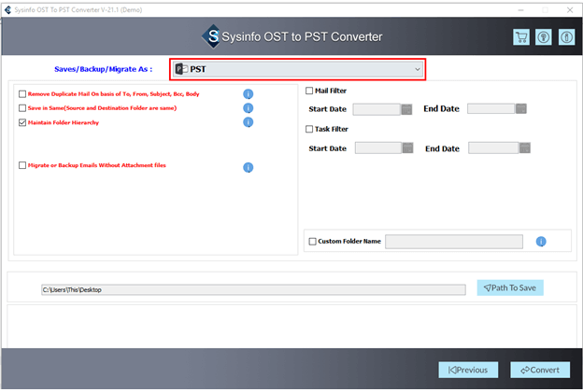The height and width of the screenshot is (392, 583).
Task: Open the Saves/Backup/Migrate As PST dropdown
Action: (x=297, y=69)
